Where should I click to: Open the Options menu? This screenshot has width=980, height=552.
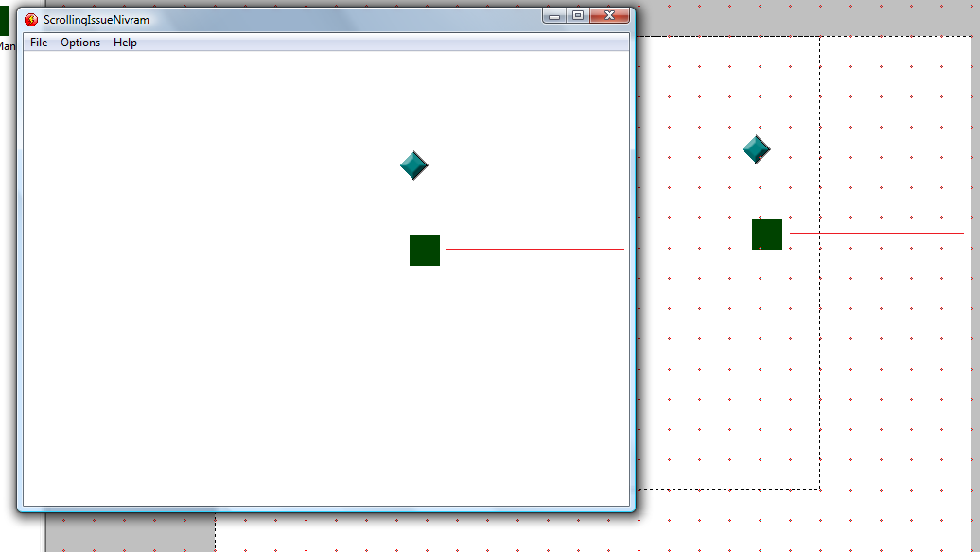[x=80, y=43]
